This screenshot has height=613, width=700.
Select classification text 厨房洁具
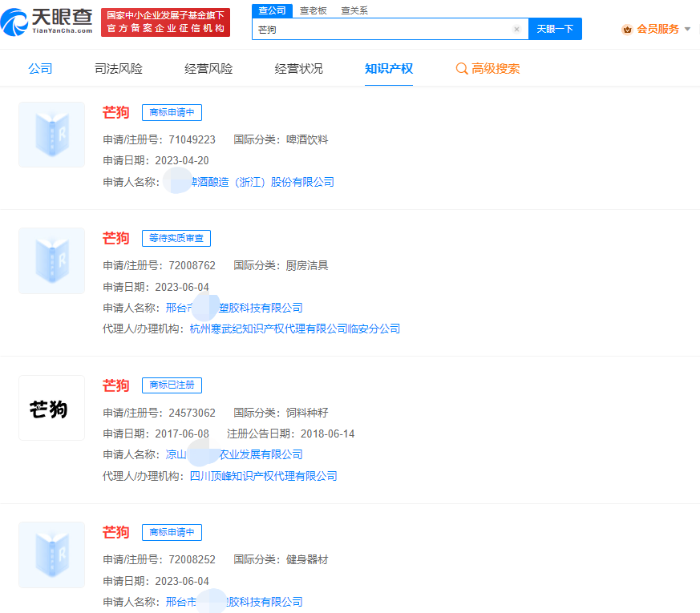307,265
